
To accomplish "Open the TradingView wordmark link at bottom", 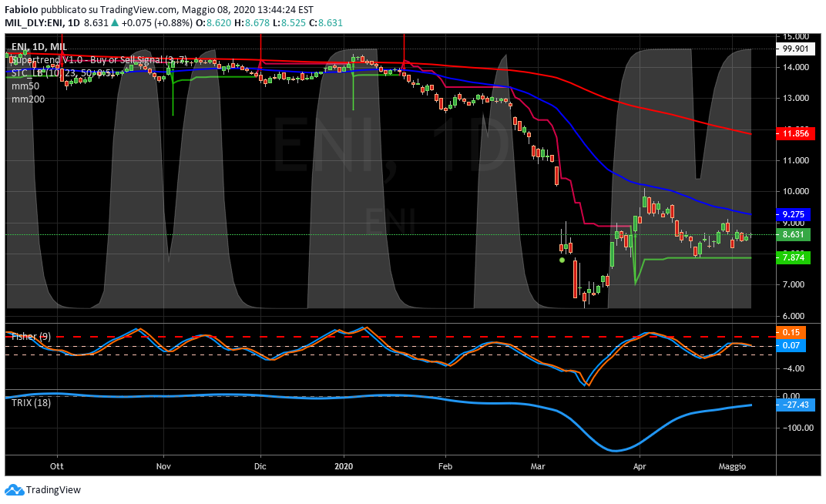I will (54, 490).
